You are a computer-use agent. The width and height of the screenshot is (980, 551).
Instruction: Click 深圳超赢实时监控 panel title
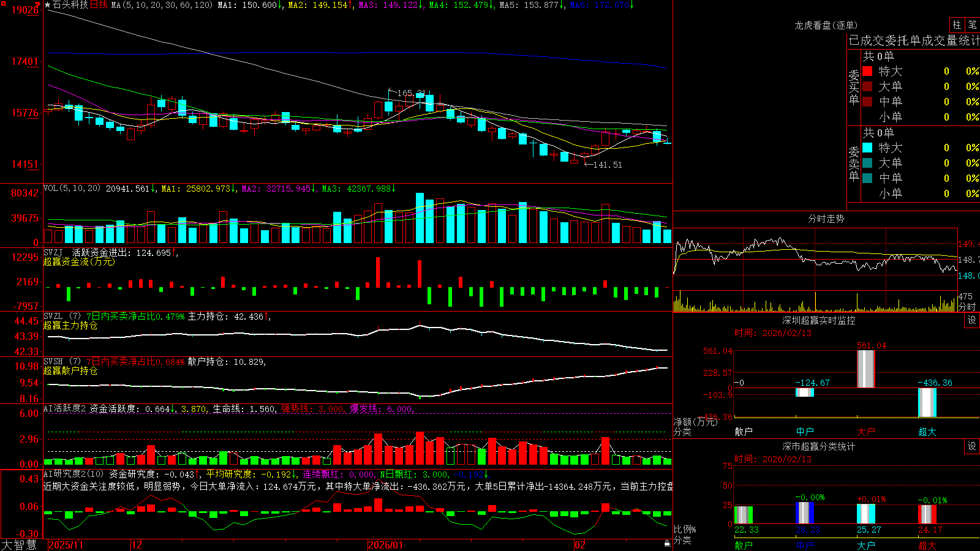(x=819, y=320)
